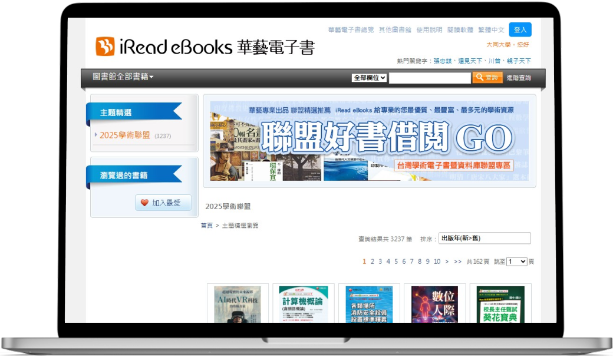Click the orange search 查詢 button
Image resolution: width=613 pixels, height=364 pixels.
[487, 77]
